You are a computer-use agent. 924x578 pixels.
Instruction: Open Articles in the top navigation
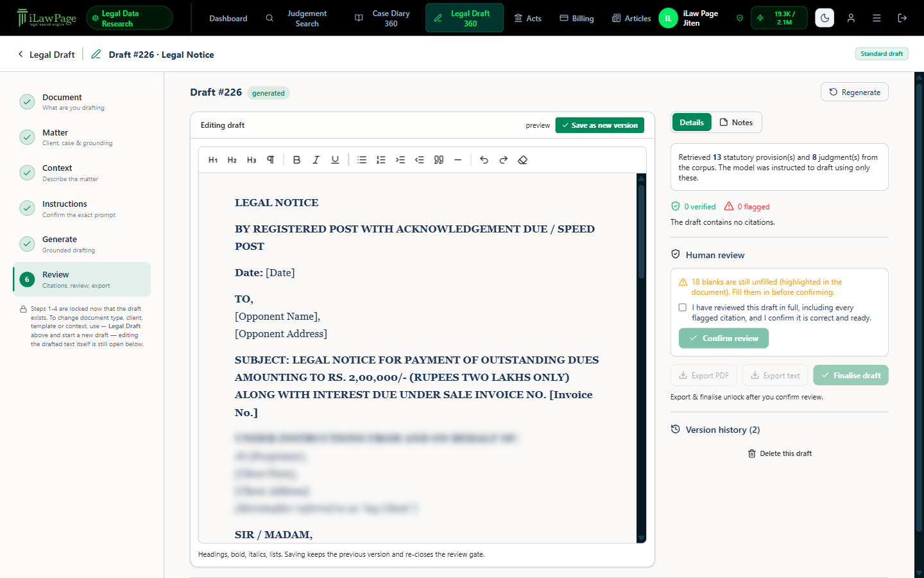[x=631, y=18]
